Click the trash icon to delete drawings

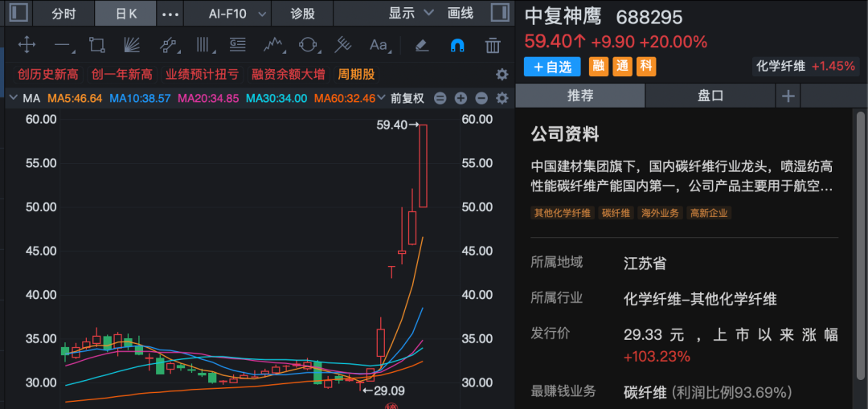pyautogui.click(x=492, y=45)
